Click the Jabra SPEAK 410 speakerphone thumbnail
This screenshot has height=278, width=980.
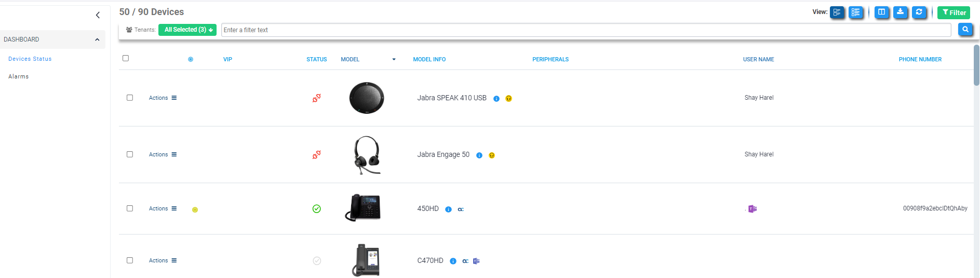click(x=367, y=98)
